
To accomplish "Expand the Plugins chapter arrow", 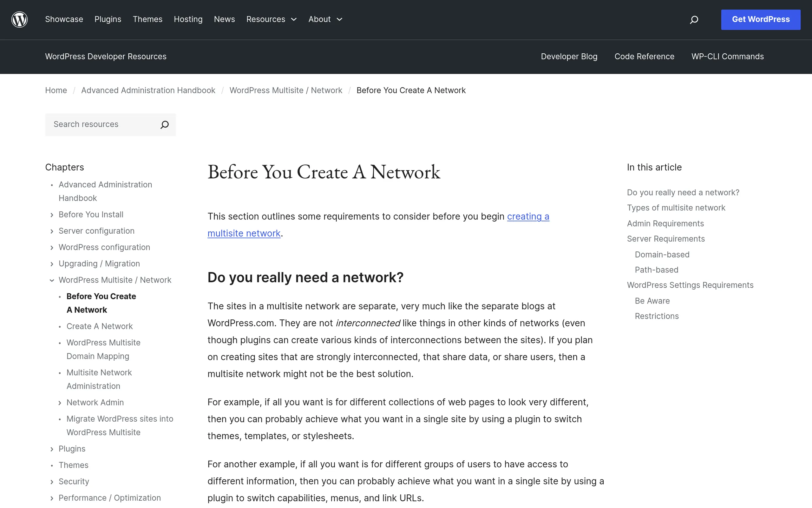I will (x=52, y=449).
